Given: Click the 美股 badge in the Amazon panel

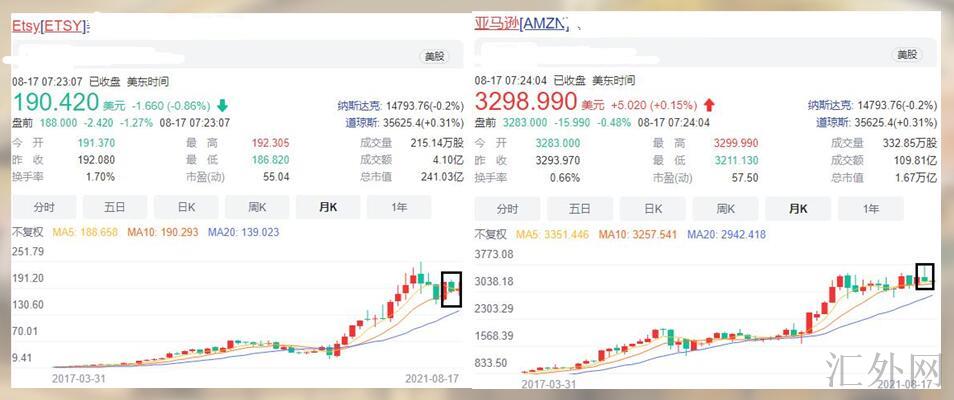Looking at the screenshot, I should click(x=907, y=55).
